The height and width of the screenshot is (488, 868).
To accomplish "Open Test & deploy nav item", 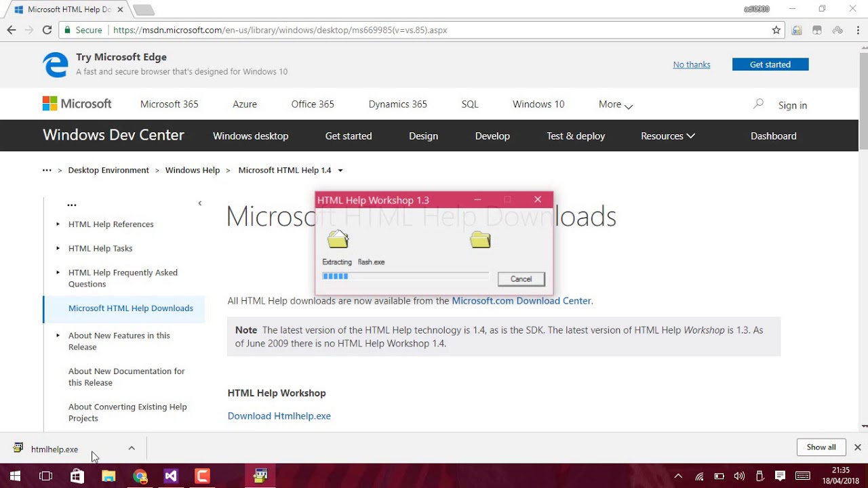I will [576, 136].
